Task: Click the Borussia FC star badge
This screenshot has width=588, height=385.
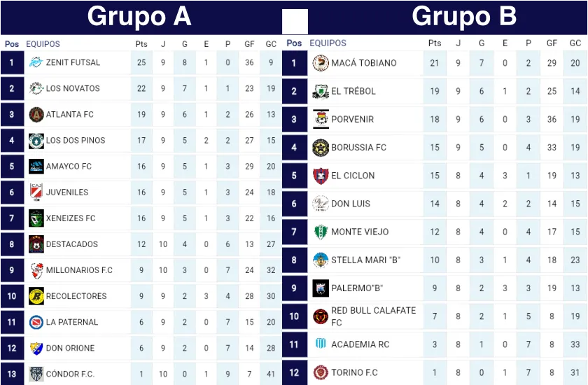Action: pyautogui.click(x=321, y=148)
